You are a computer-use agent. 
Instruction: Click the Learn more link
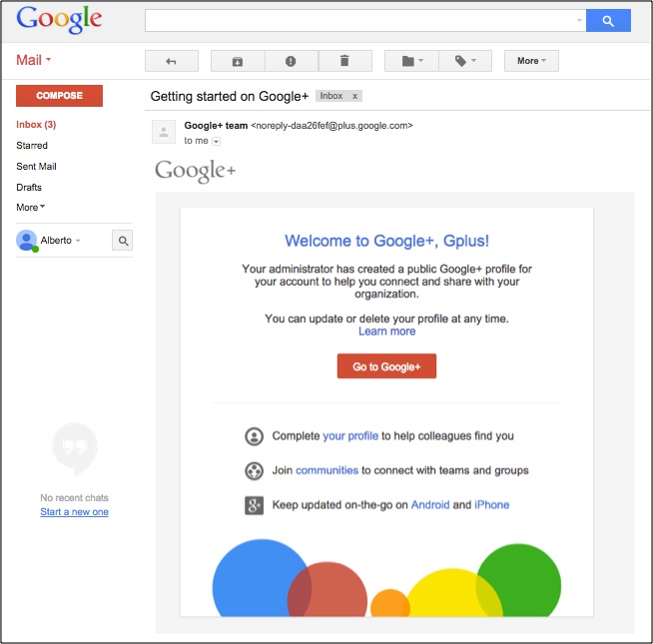pos(386,331)
